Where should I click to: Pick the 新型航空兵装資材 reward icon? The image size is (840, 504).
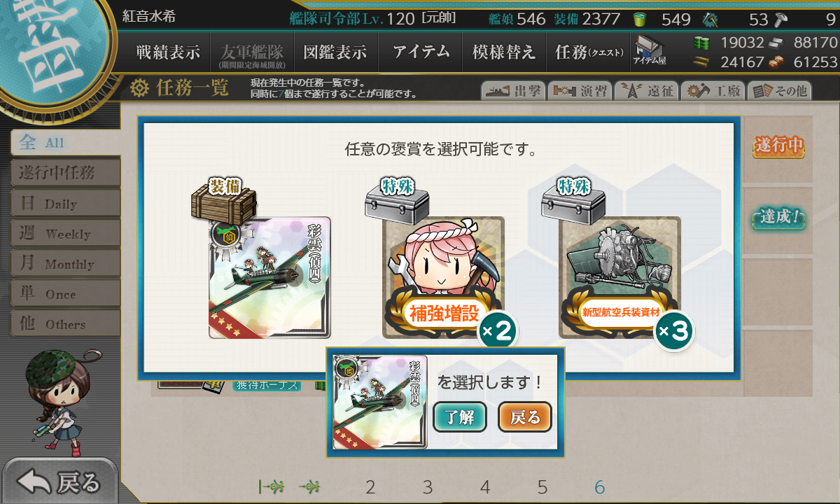pos(620,278)
